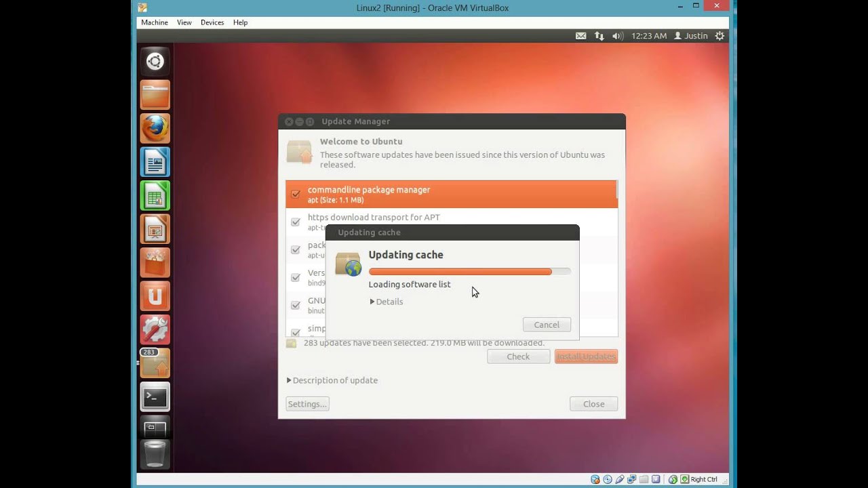Open the VirtualBox Help menu
This screenshot has width=868, height=488.
(240, 22)
